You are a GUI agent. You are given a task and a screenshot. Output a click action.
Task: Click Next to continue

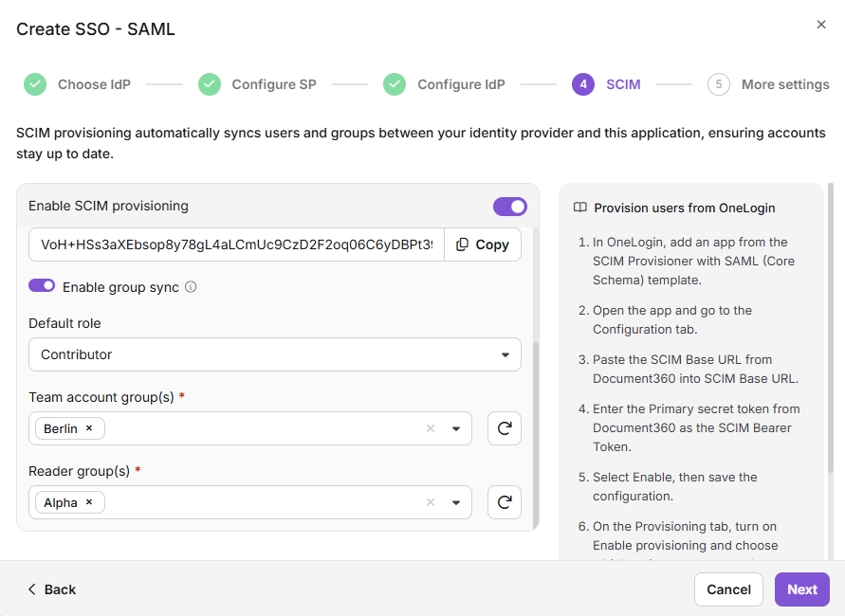(802, 589)
